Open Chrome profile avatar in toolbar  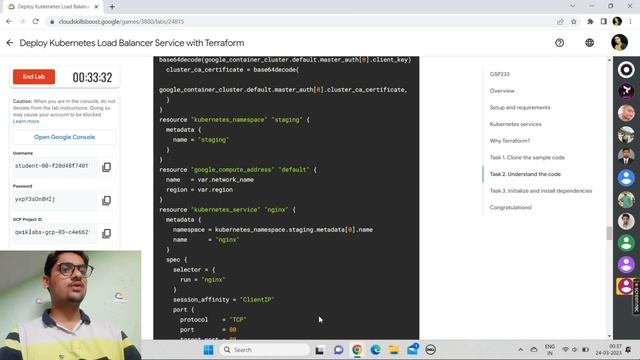tap(617, 22)
